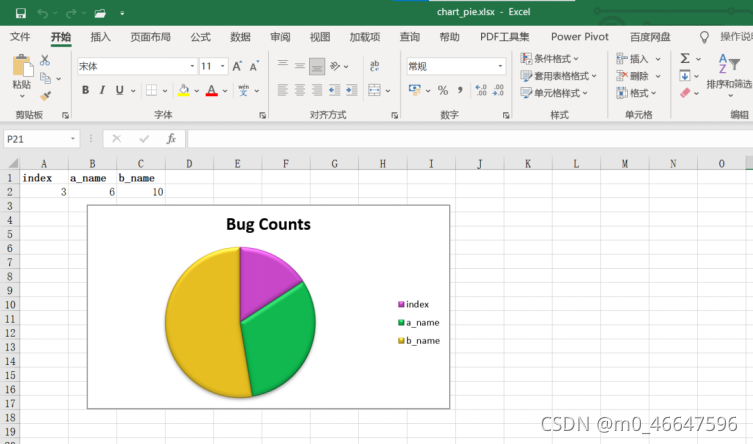
Task: Switch to the 公式 Formulas tab
Action: click(x=200, y=37)
